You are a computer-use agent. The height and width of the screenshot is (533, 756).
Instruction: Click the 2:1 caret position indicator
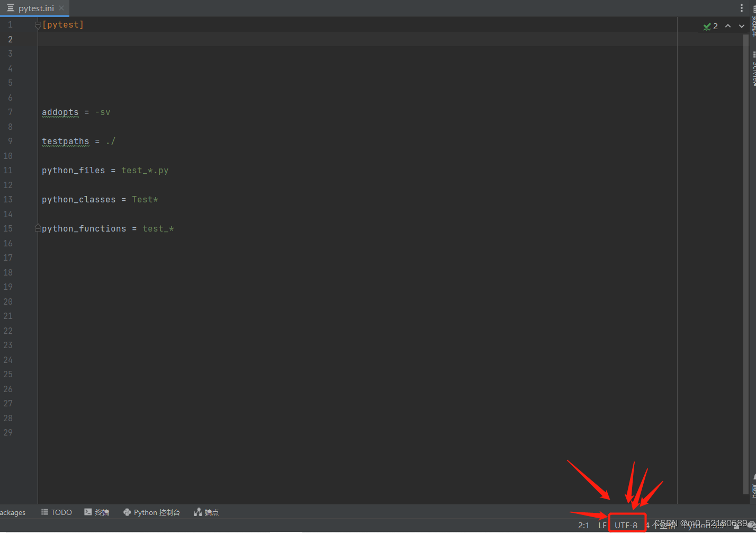583,526
